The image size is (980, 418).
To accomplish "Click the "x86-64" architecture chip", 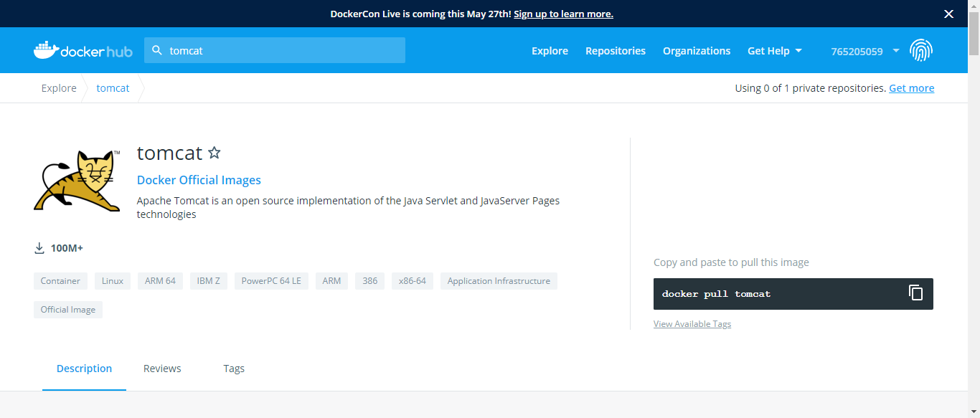I will pos(412,280).
